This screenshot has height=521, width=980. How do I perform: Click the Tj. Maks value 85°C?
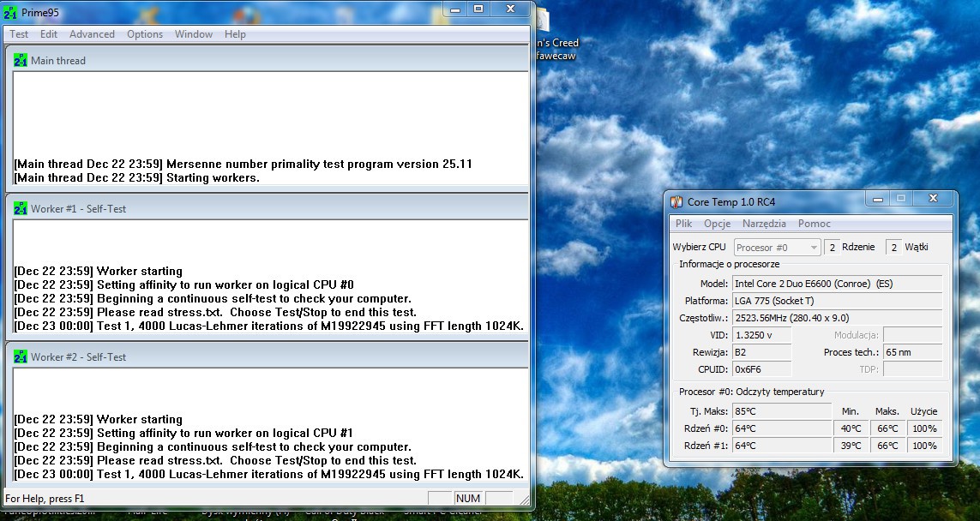point(782,411)
